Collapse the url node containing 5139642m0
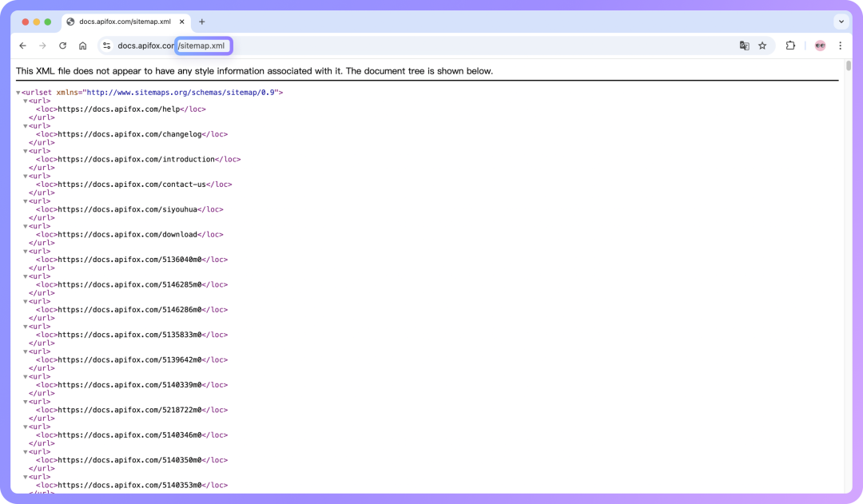The image size is (863, 504). tap(26, 351)
